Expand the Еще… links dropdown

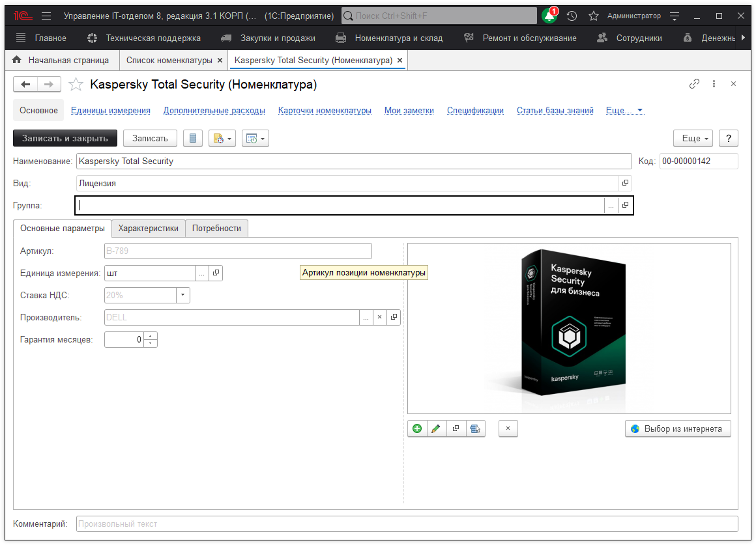[x=624, y=111]
